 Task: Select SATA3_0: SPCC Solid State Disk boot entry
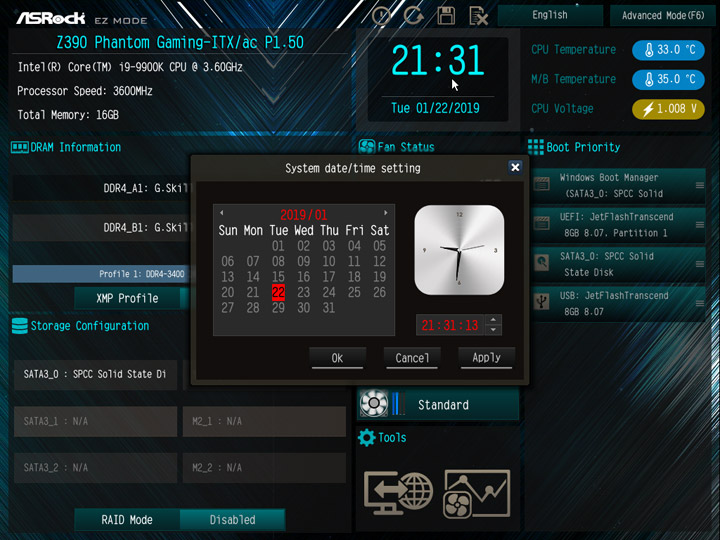click(x=618, y=264)
